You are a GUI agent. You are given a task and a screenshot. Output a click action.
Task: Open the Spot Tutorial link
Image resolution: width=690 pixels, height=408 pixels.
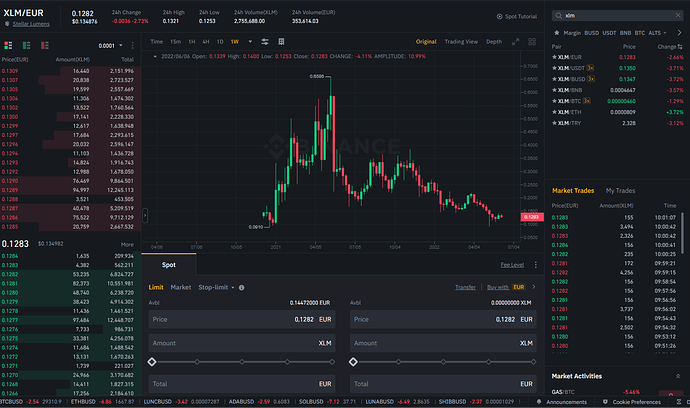(521, 16)
